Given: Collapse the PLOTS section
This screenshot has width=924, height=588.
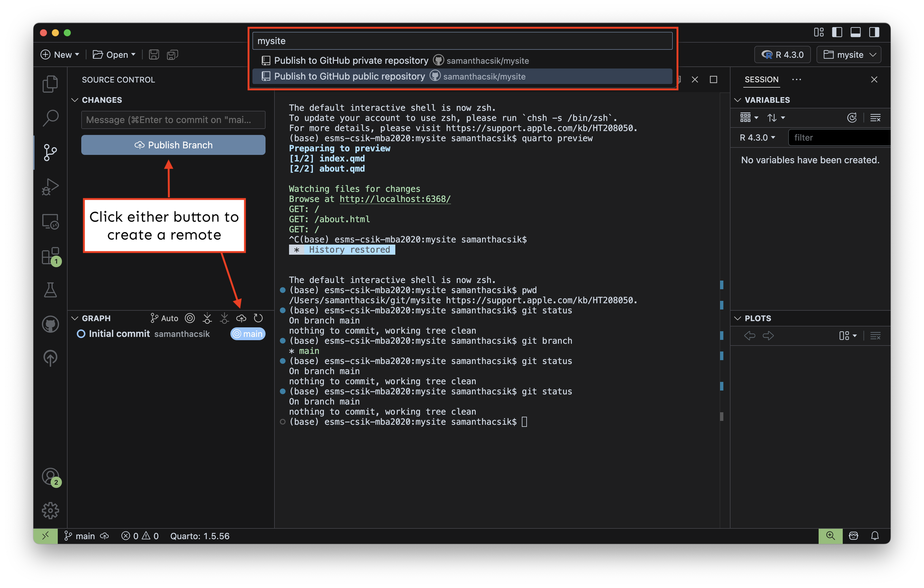Looking at the screenshot, I should [738, 318].
